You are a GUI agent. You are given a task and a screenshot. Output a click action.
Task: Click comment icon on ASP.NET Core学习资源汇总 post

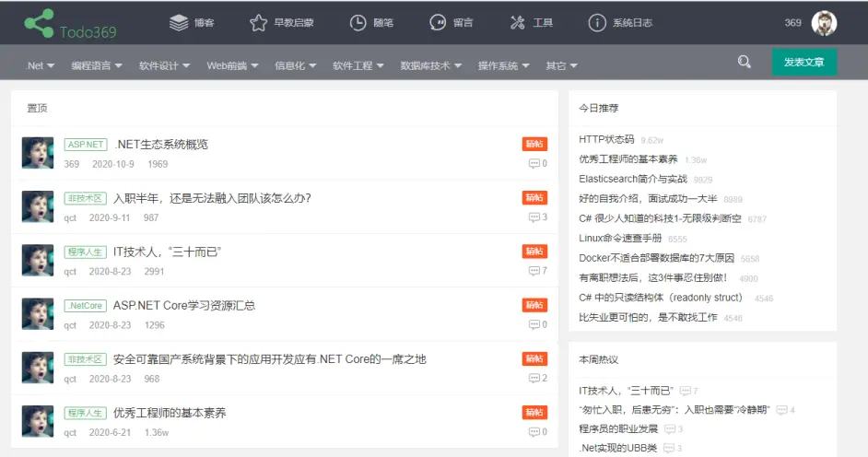(x=534, y=324)
